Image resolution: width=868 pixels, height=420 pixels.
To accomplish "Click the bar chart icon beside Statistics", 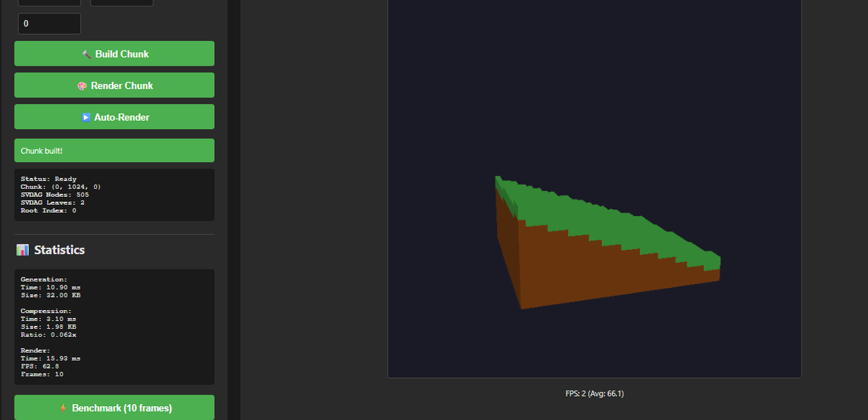I will point(22,250).
